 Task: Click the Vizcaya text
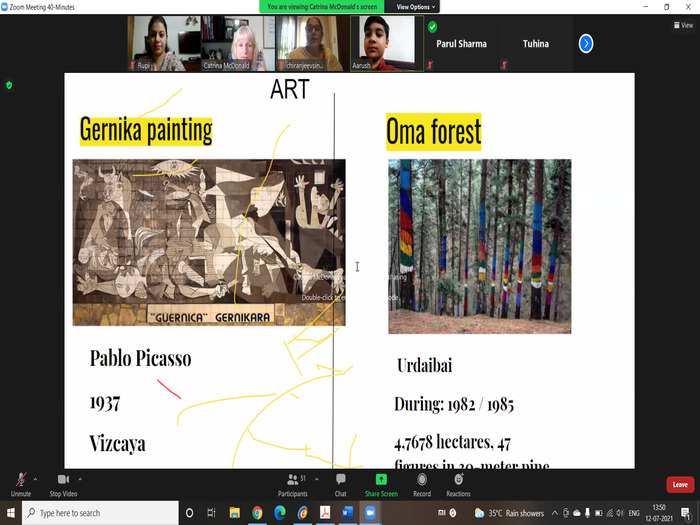click(117, 444)
